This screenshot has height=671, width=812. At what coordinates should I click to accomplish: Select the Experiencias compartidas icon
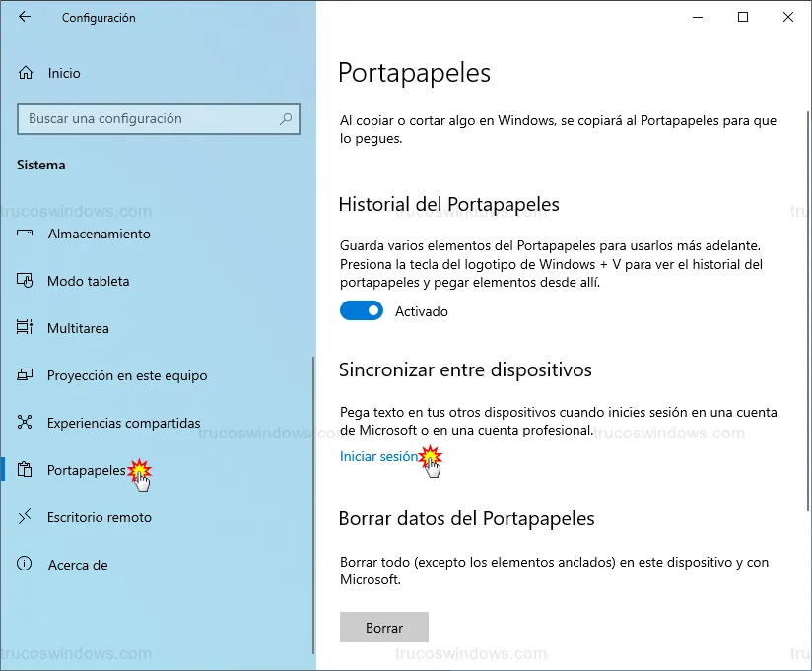(x=26, y=423)
